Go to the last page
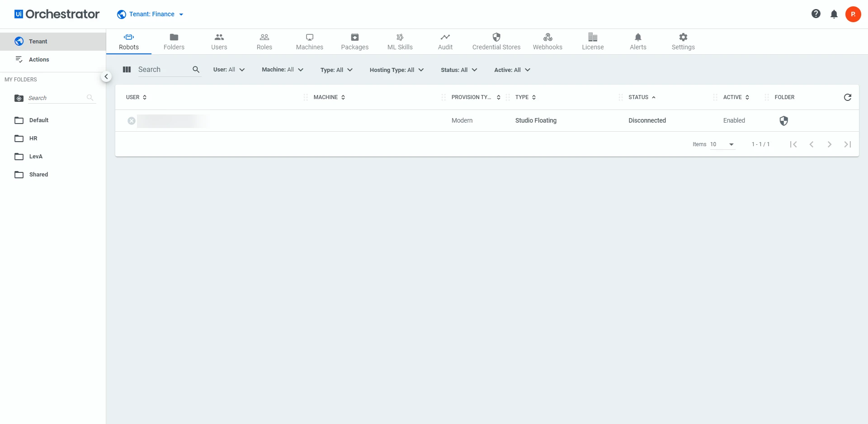Screen dimensions: 868x424 848,144
